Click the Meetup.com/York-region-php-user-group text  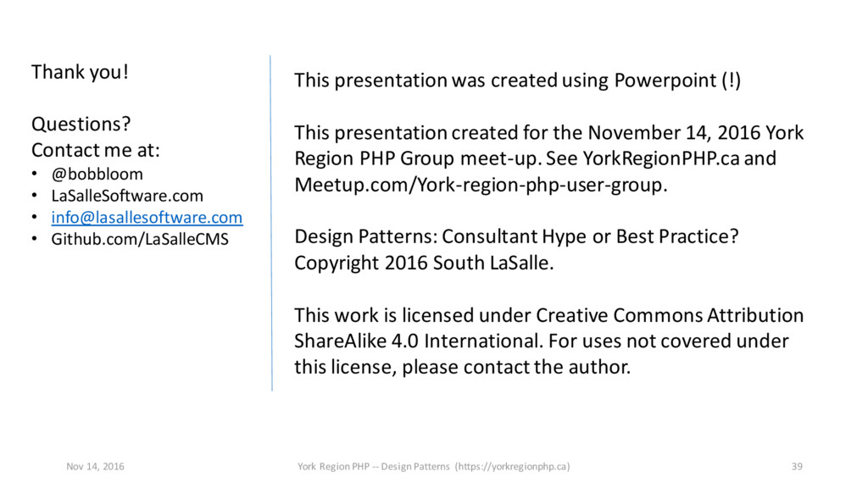click(x=481, y=184)
